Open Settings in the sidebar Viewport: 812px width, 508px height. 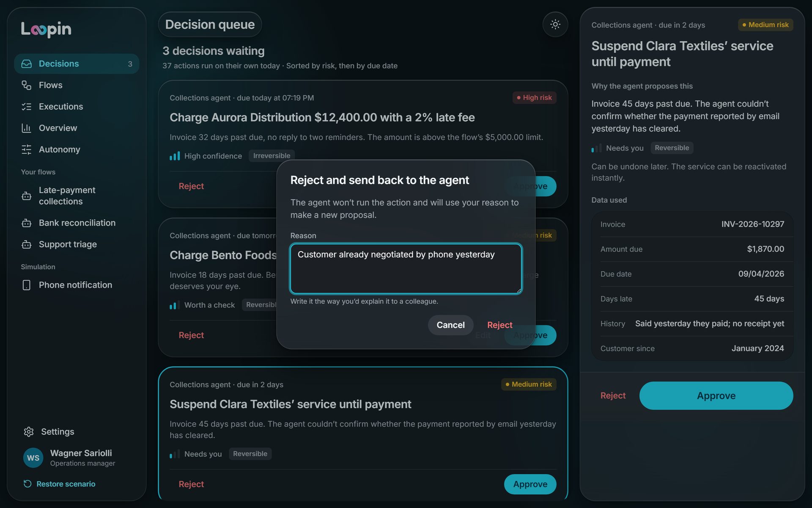click(x=77, y=431)
